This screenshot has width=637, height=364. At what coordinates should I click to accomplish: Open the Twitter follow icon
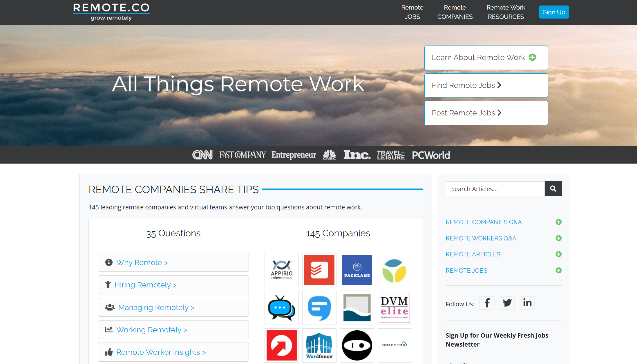(507, 303)
